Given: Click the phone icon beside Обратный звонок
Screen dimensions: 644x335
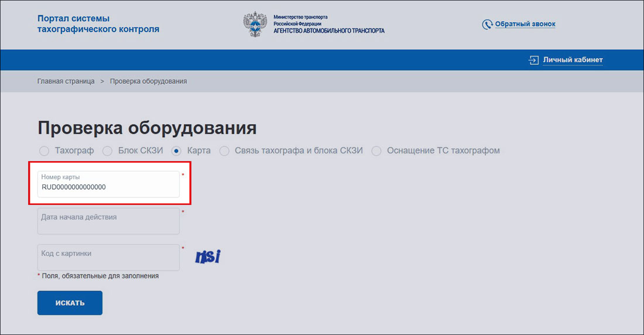Looking at the screenshot, I should coord(487,25).
